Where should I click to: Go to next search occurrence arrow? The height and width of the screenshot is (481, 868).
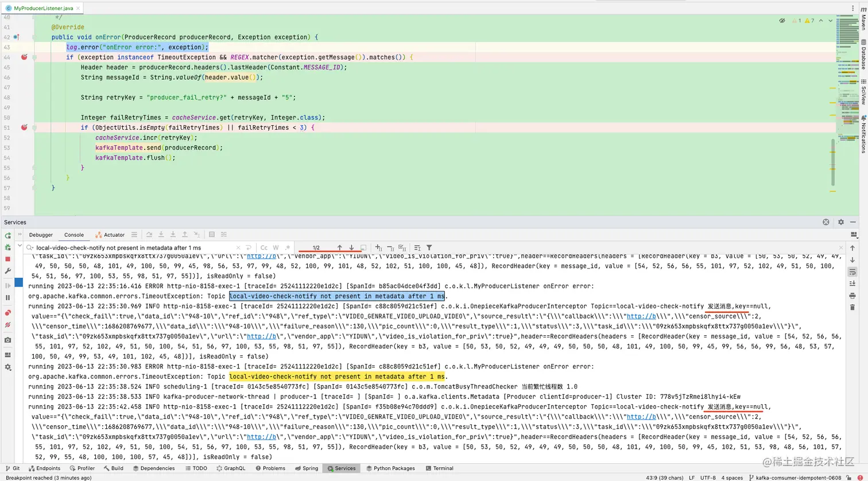coord(351,247)
